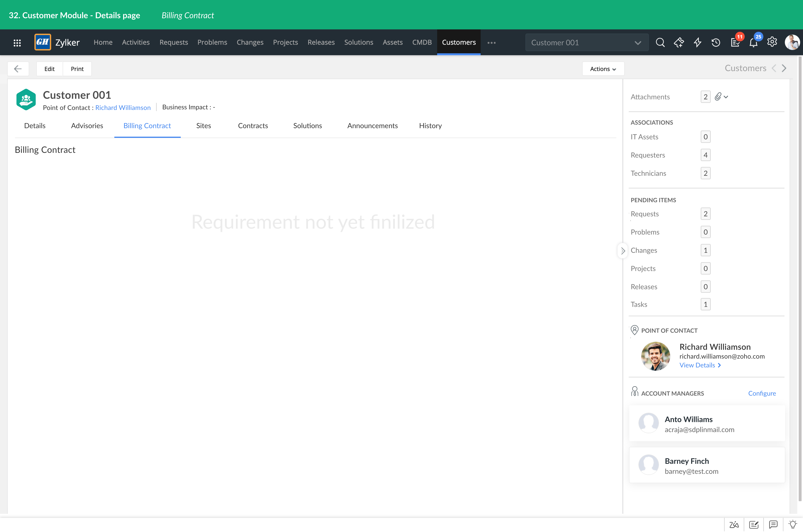Switch to the Contracts tab

[x=253, y=126]
